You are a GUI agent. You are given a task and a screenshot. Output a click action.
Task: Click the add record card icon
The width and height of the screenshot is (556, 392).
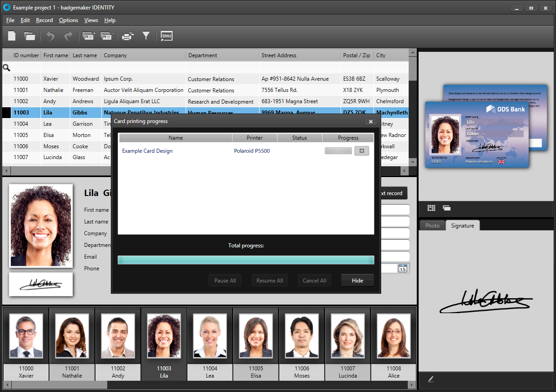click(89, 36)
